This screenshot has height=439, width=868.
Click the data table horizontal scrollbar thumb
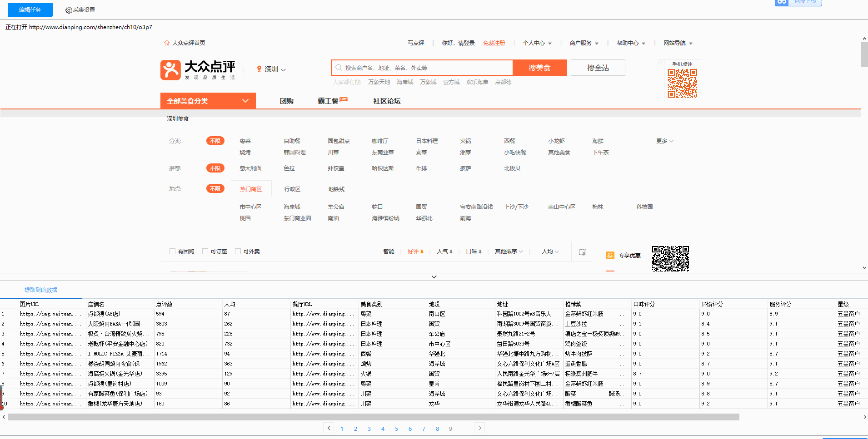[374, 417]
